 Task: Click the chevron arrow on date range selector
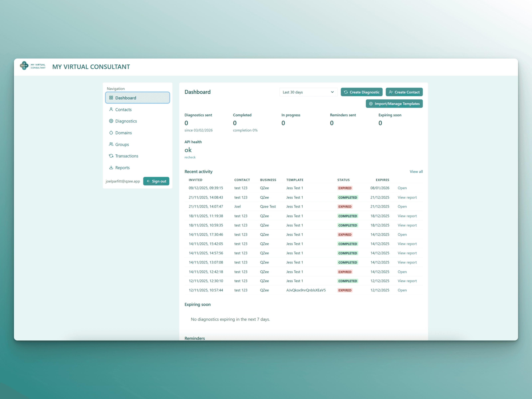(332, 92)
